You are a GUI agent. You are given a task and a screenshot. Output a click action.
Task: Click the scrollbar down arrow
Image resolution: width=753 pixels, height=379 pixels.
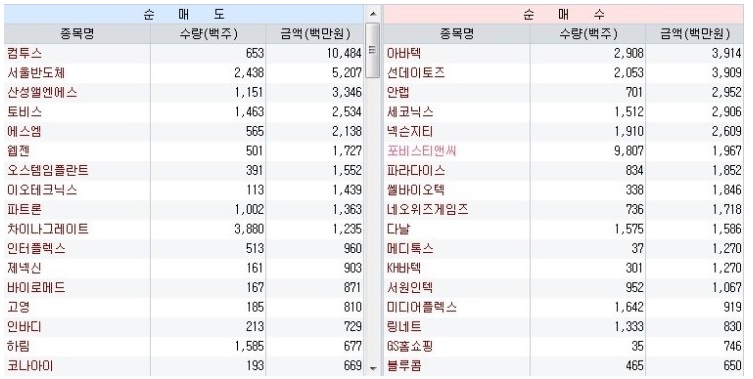(x=373, y=368)
